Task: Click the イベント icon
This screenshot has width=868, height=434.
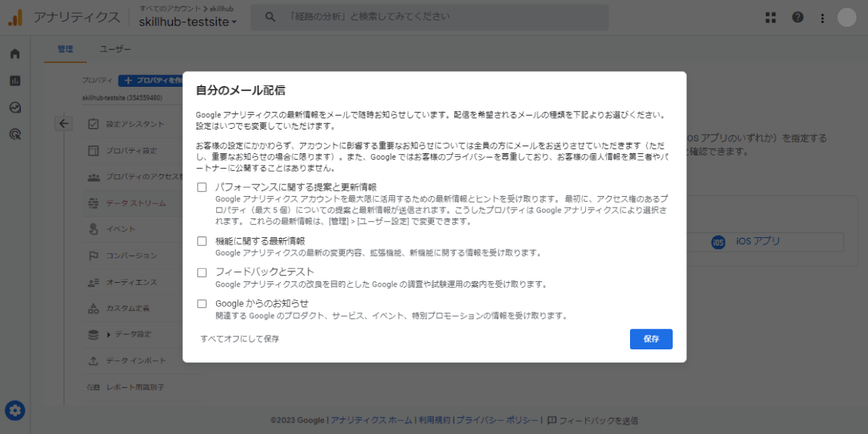Action: (93, 229)
